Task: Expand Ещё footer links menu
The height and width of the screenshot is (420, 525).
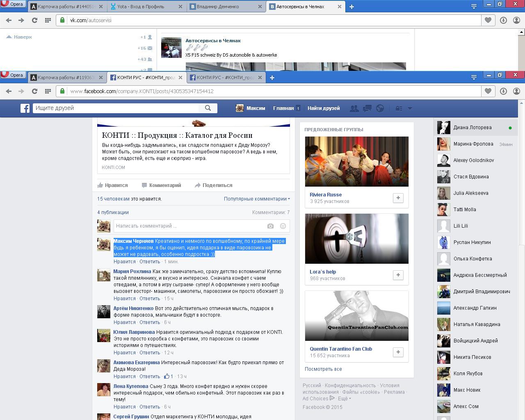Action: pos(344,399)
